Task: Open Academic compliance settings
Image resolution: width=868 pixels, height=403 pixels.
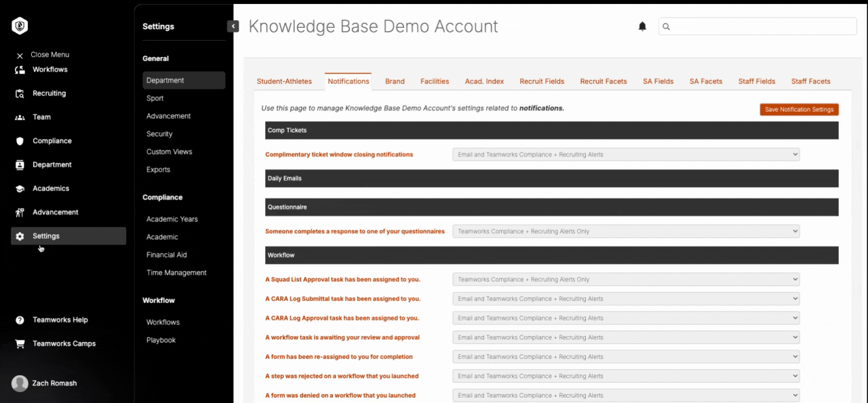Action: tap(162, 237)
